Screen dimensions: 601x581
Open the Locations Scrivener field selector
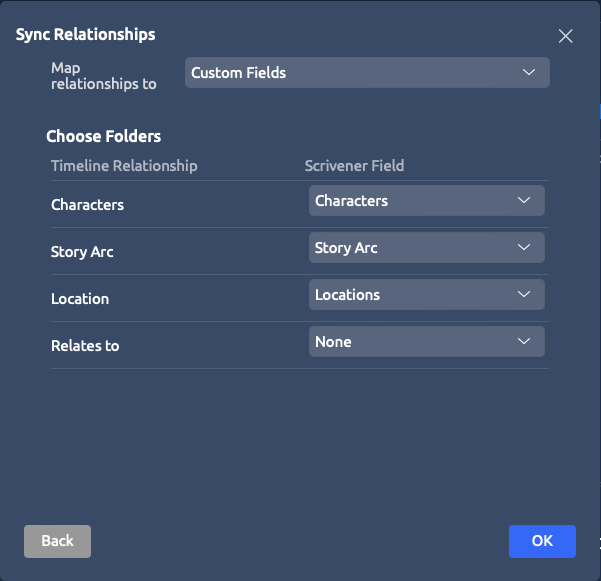[427, 295]
